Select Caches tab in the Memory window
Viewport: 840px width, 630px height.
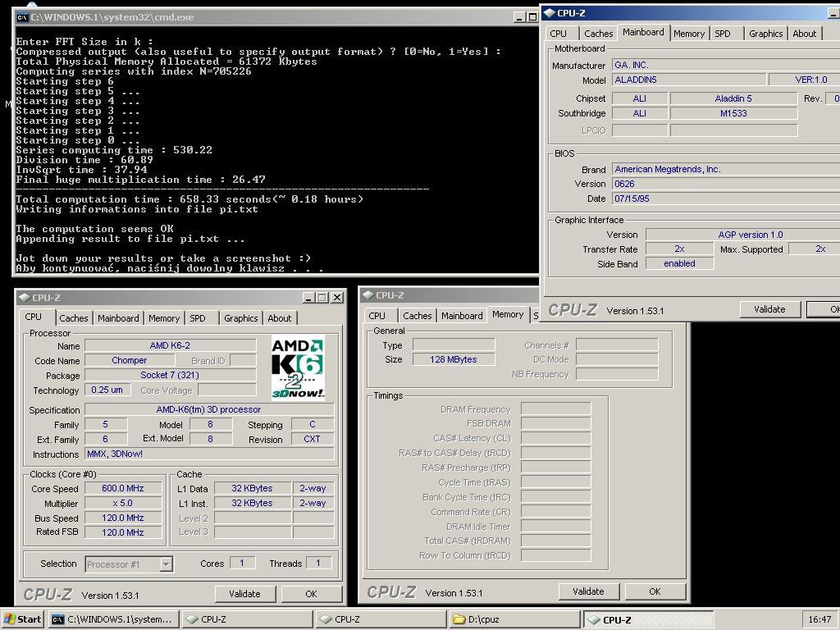[x=418, y=316]
